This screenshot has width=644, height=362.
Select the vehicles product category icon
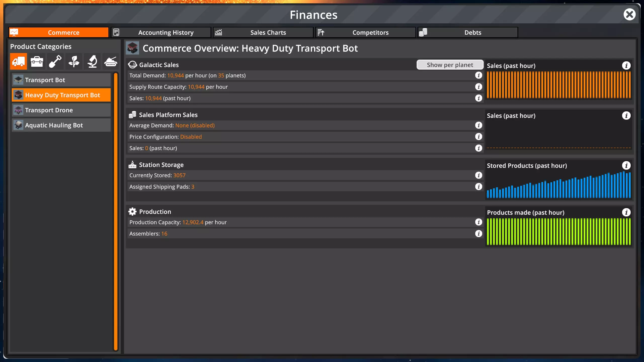coord(18,61)
